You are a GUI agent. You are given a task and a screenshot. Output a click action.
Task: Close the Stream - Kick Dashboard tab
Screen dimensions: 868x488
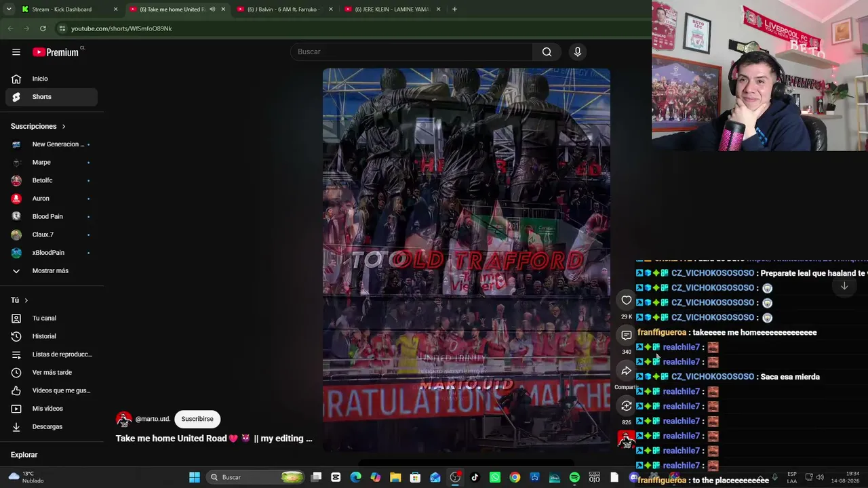[115, 9]
